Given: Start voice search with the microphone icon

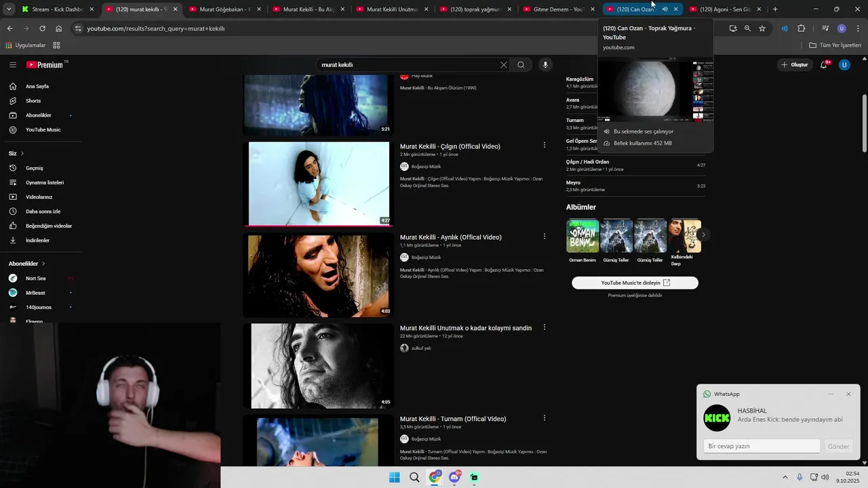Looking at the screenshot, I should (x=545, y=65).
